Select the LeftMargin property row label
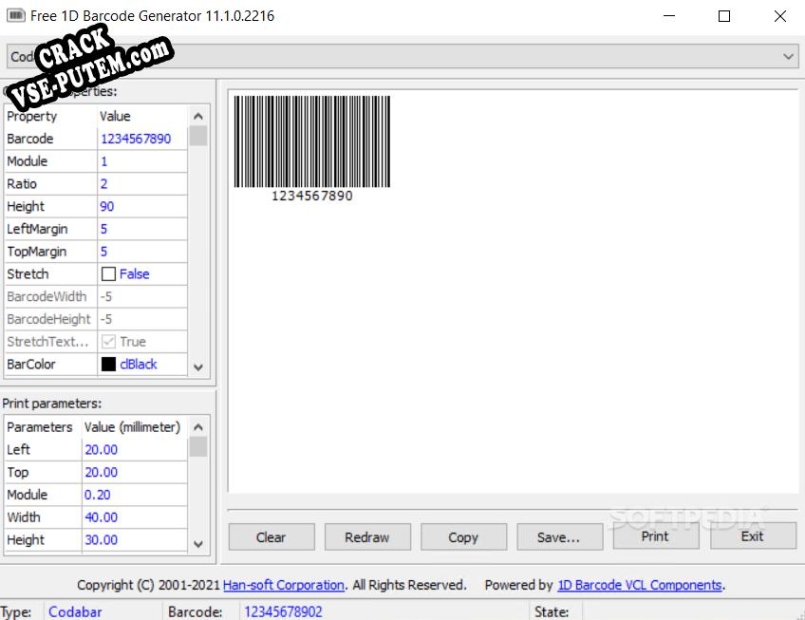 [x=37, y=229]
